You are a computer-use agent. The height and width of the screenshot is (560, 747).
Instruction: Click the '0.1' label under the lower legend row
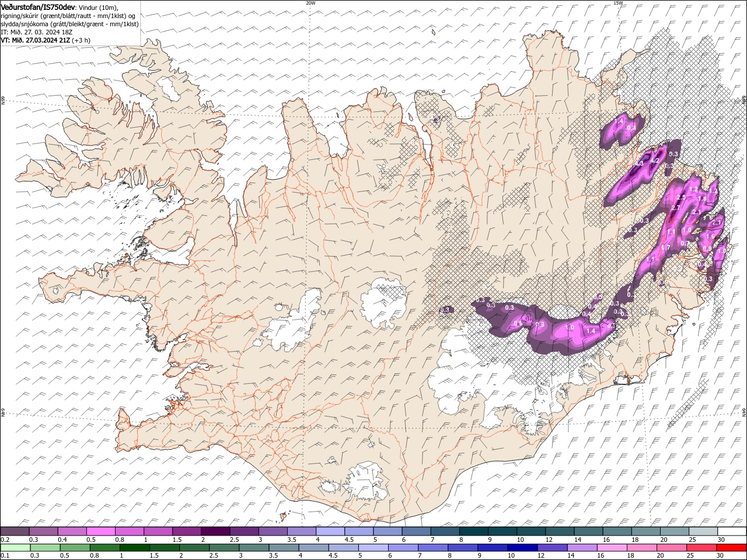point(5,555)
